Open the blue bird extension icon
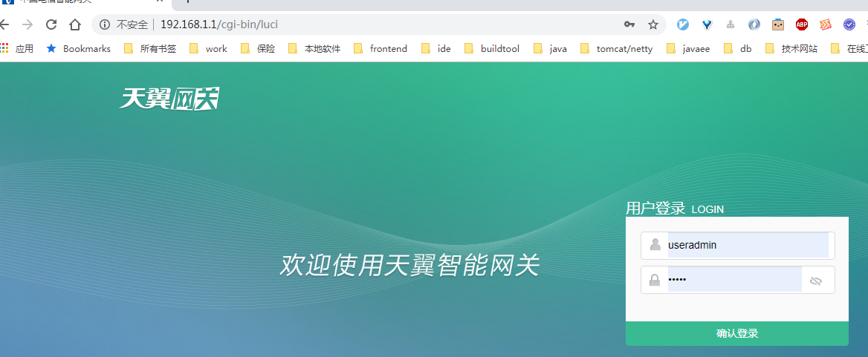Viewport: 868px width, 357px height. click(x=683, y=24)
